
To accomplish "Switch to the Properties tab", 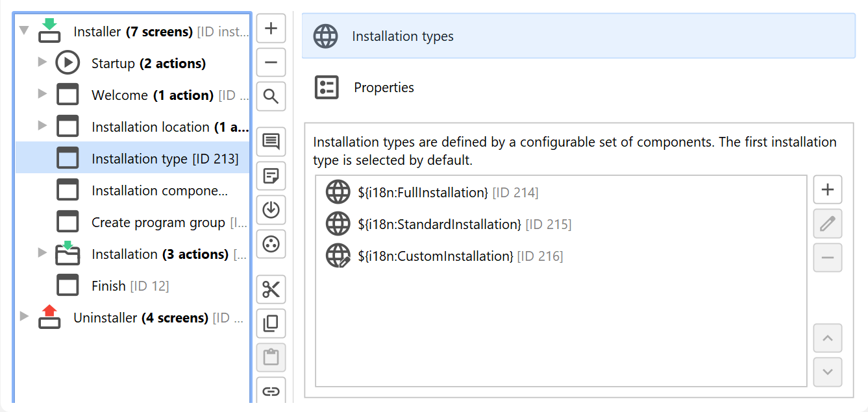I will coord(384,88).
